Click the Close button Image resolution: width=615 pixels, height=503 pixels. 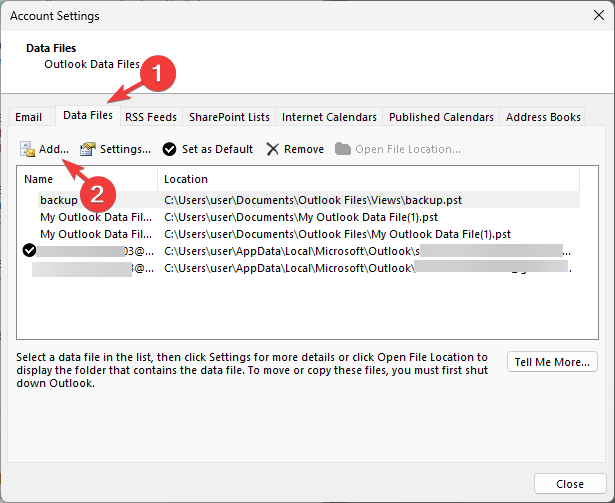pyautogui.click(x=570, y=484)
